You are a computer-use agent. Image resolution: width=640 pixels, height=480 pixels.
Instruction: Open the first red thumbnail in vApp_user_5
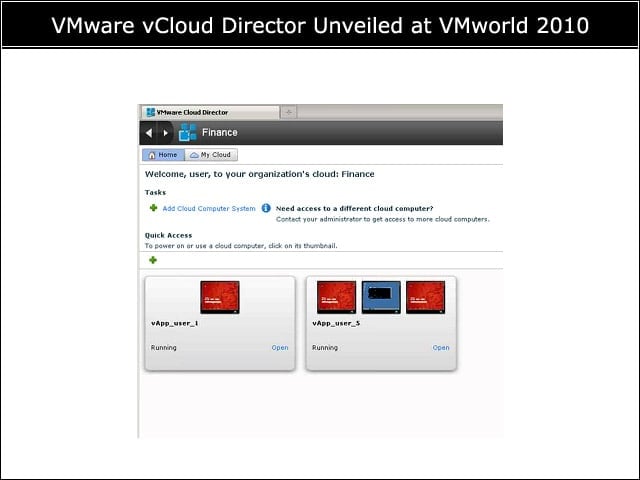click(x=336, y=297)
